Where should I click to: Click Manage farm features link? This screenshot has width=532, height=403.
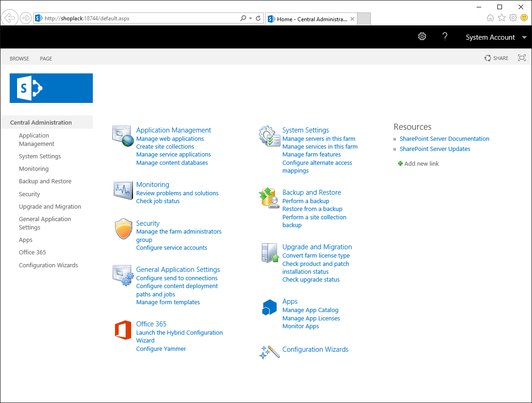pyautogui.click(x=311, y=154)
